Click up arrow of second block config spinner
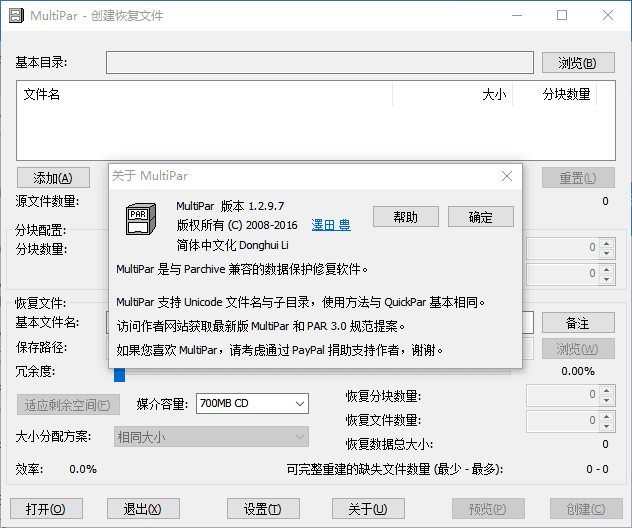Screen dimensions: 632x528 point(607,269)
